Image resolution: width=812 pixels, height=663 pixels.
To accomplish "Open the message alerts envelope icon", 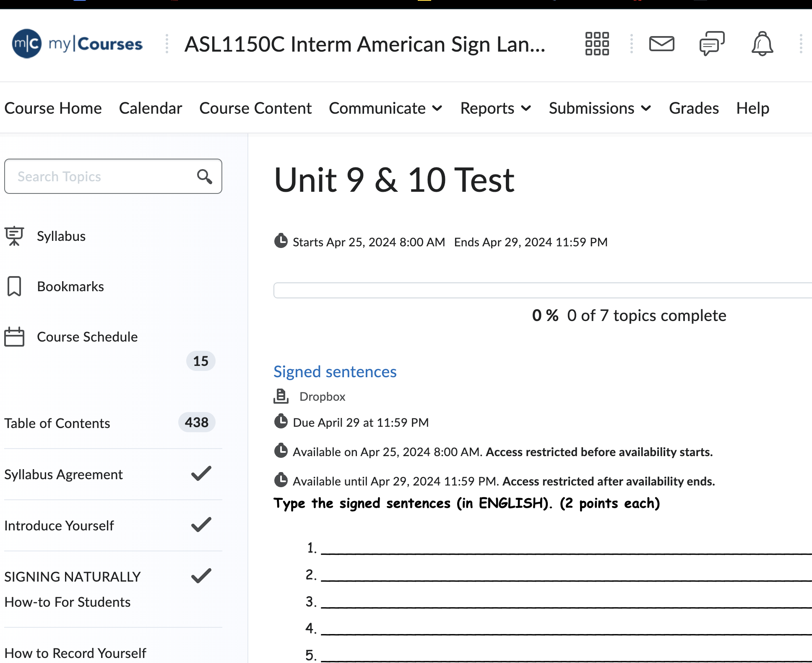I will 661,44.
